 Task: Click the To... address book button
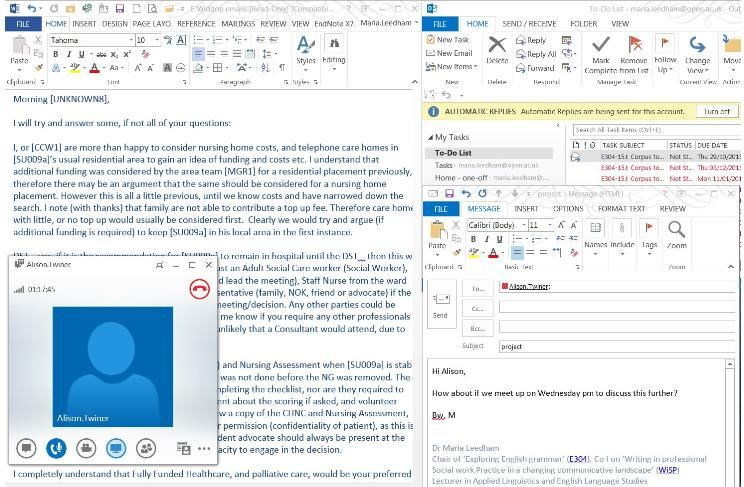pos(477,288)
